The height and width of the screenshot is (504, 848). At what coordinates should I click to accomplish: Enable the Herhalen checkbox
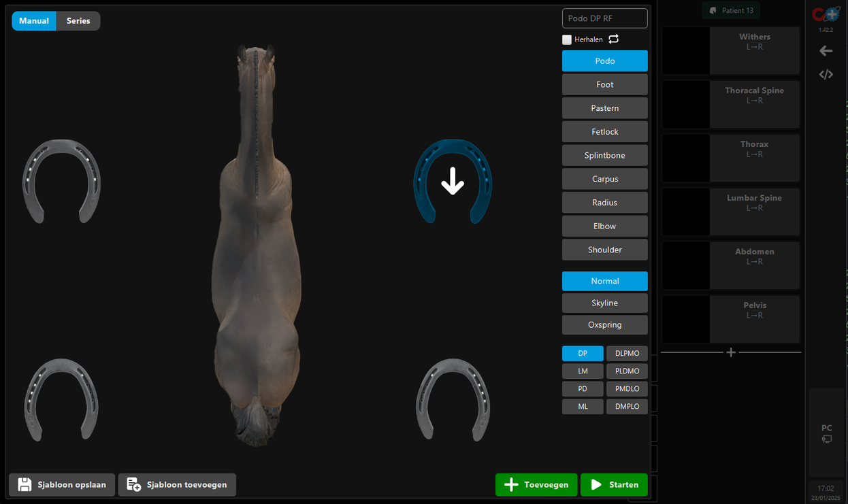click(x=567, y=39)
